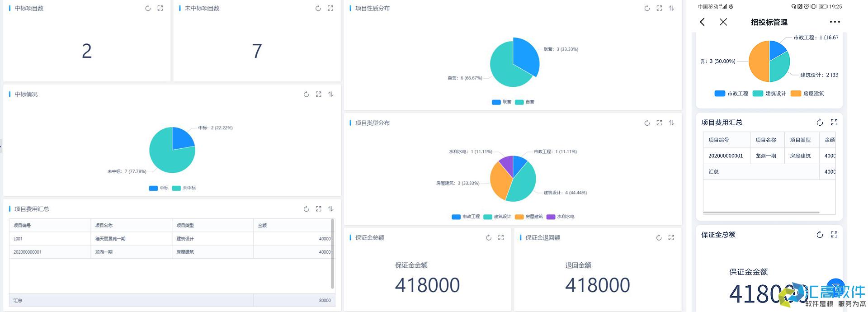Refresh the 项目性质分布 chart
The width and height of the screenshot is (868, 312).
point(647,8)
